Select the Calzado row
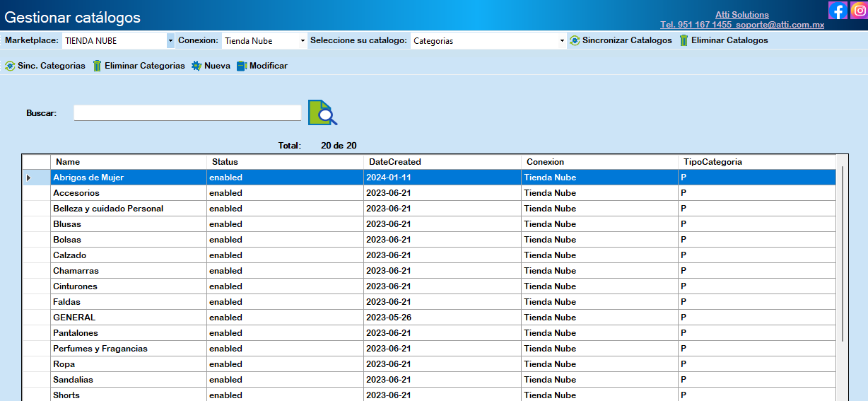This screenshot has height=401, width=868. click(x=128, y=255)
